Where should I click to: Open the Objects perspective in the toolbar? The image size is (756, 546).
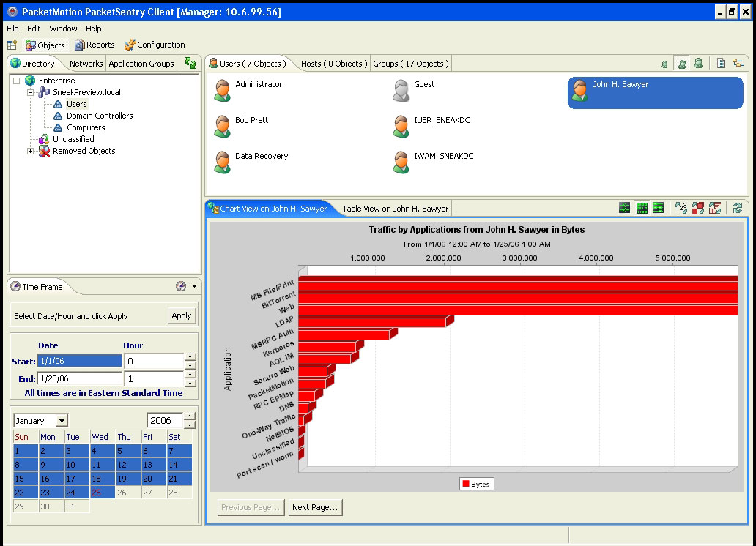[45, 45]
